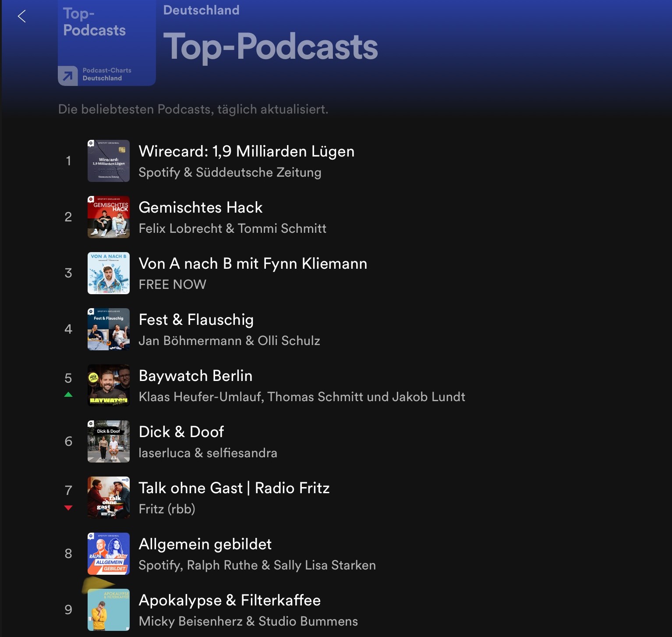Open the Fest & Flauschig title link

tap(196, 320)
